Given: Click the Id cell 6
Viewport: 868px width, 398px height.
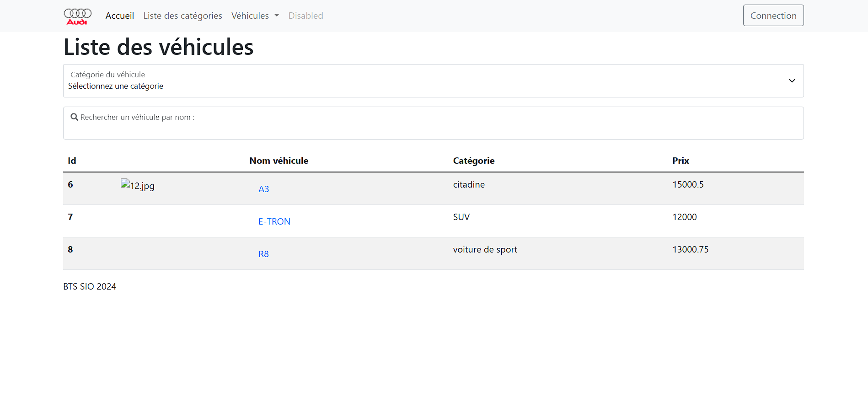Looking at the screenshot, I should [70, 184].
